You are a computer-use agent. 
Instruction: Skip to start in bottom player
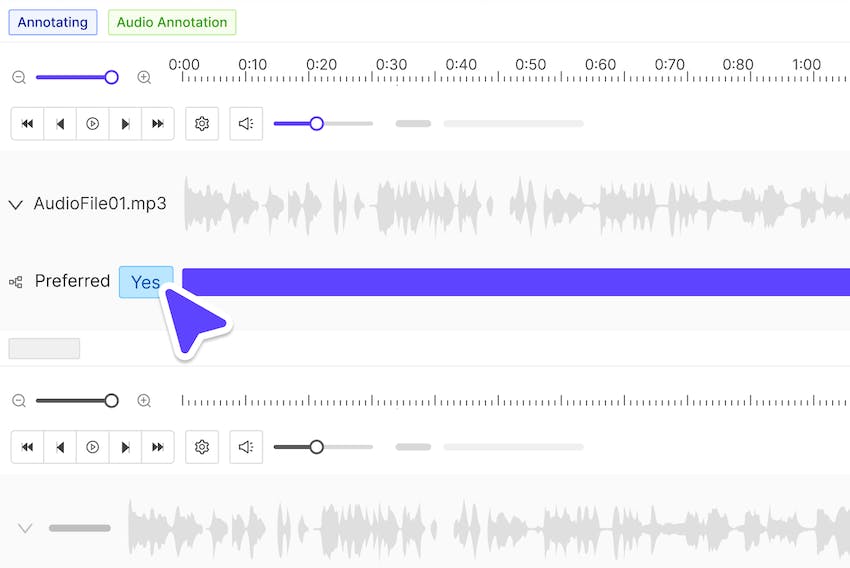[27, 447]
